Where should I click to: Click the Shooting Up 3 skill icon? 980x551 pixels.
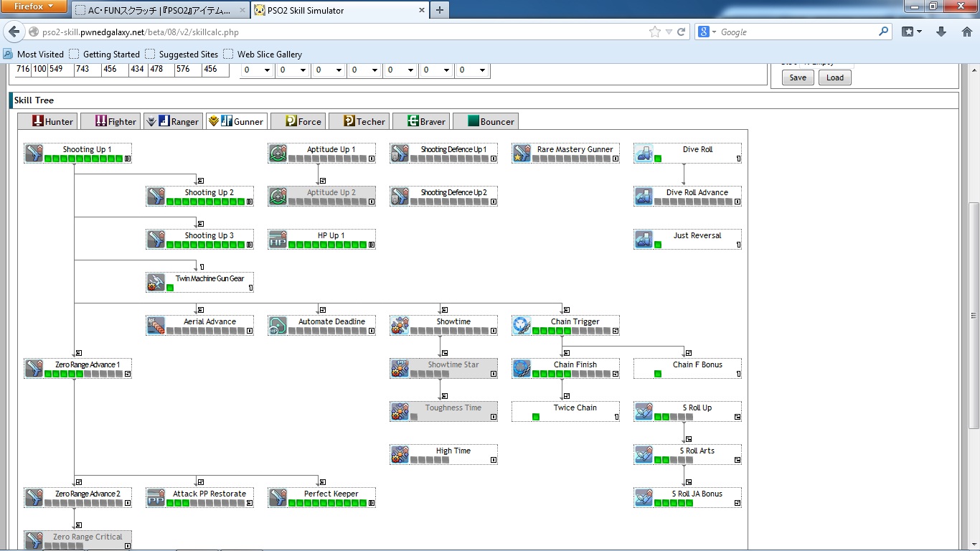pos(156,240)
